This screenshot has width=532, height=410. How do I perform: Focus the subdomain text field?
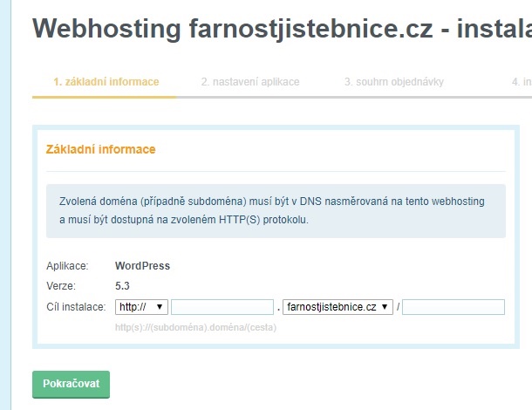[x=222, y=307]
